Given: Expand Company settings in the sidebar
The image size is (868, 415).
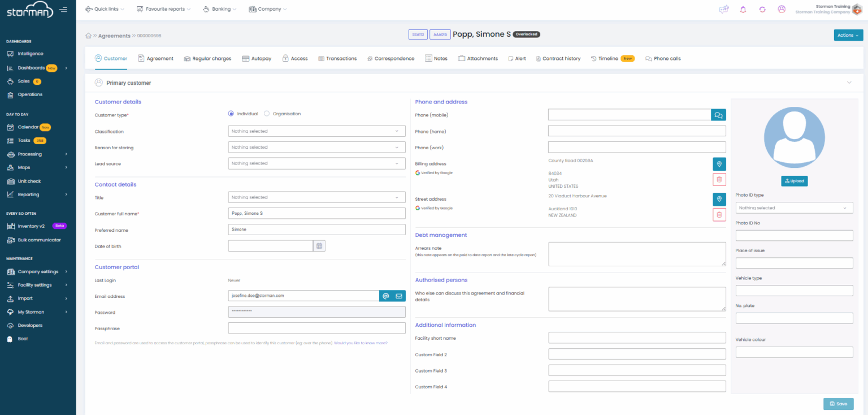Looking at the screenshot, I should (38, 271).
